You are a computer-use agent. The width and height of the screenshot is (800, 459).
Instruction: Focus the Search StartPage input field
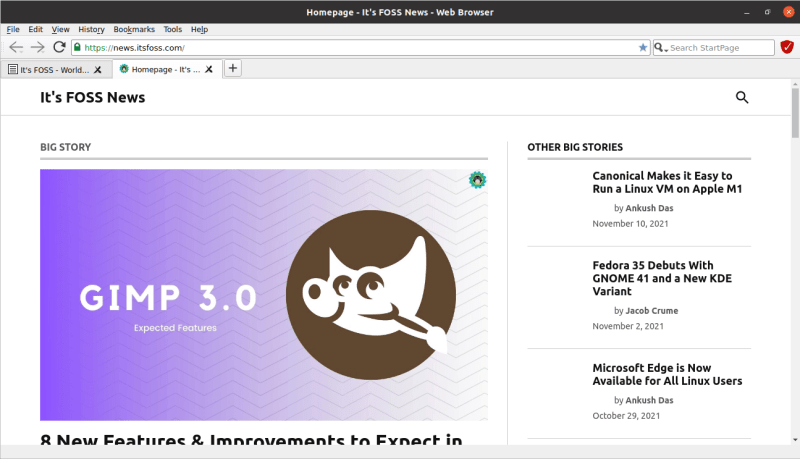click(x=718, y=47)
